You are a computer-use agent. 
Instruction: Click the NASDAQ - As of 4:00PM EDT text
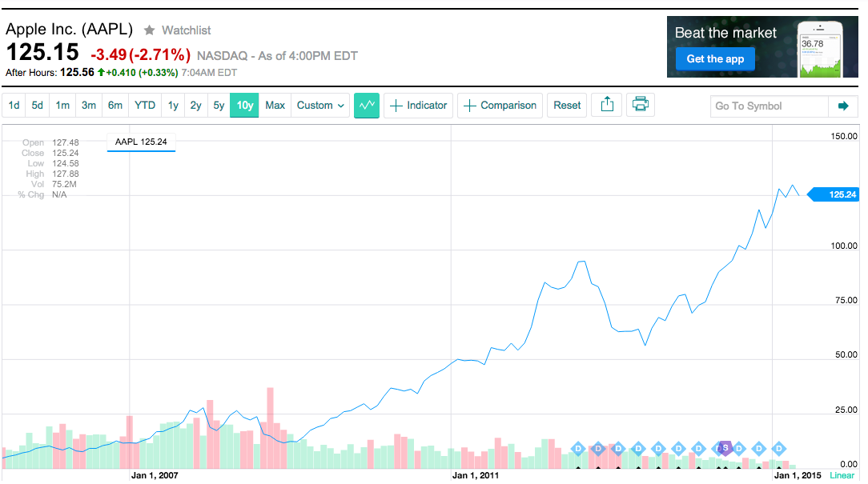click(x=277, y=56)
